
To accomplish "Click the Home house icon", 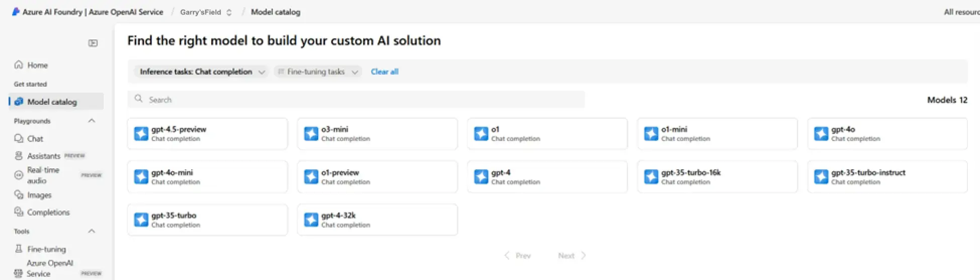I will [19, 65].
